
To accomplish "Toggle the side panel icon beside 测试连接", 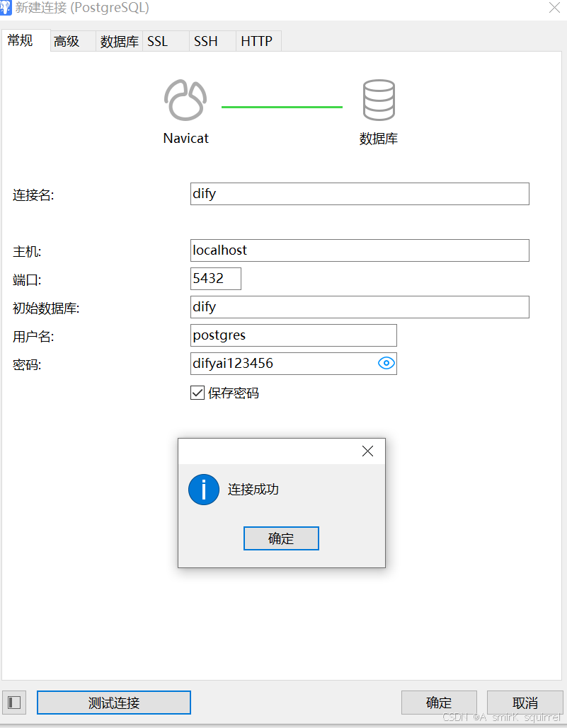I will click(14, 703).
